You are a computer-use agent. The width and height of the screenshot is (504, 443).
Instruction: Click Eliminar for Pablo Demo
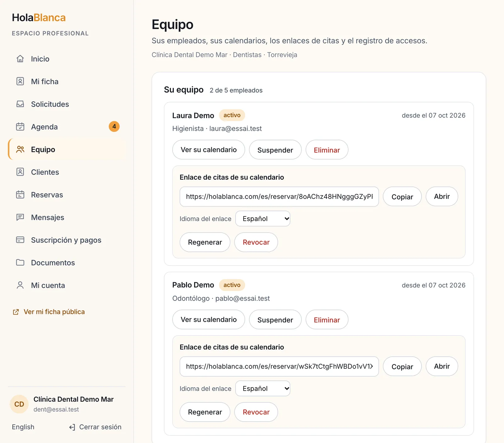(x=327, y=320)
